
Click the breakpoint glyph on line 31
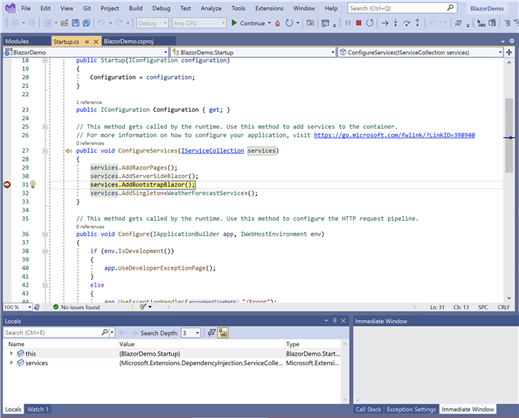(7, 184)
